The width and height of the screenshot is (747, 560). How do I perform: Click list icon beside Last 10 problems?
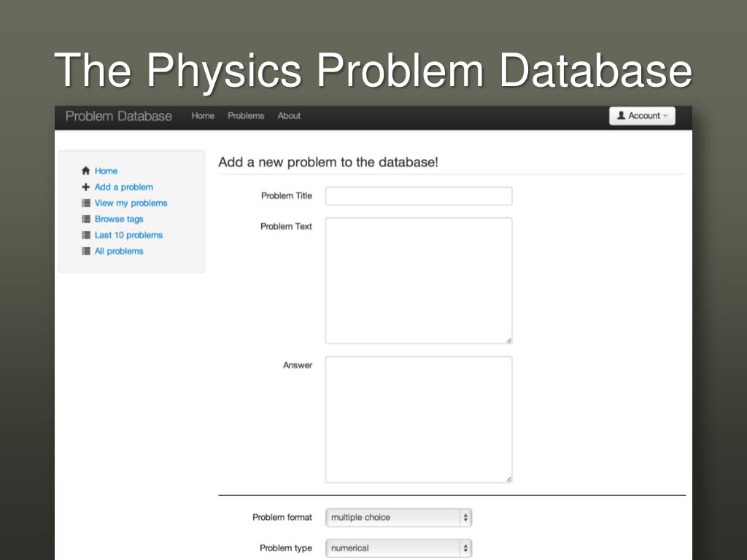pos(86,236)
